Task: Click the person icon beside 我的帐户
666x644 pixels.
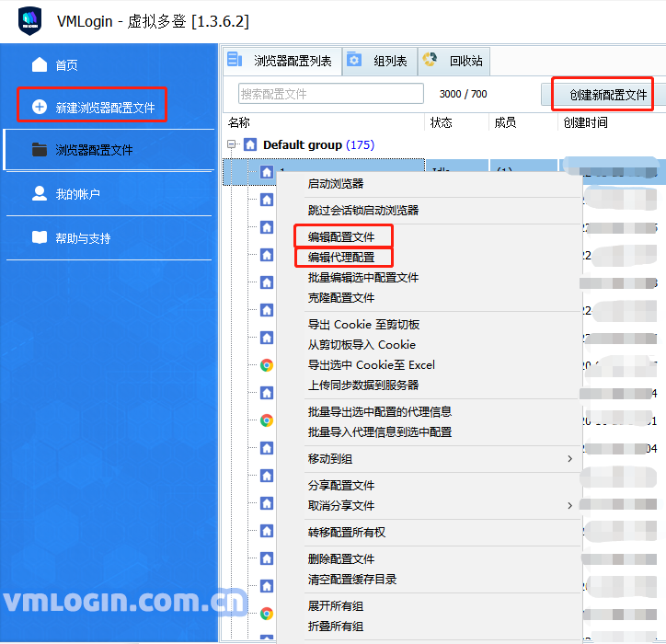Action: coord(40,194)
